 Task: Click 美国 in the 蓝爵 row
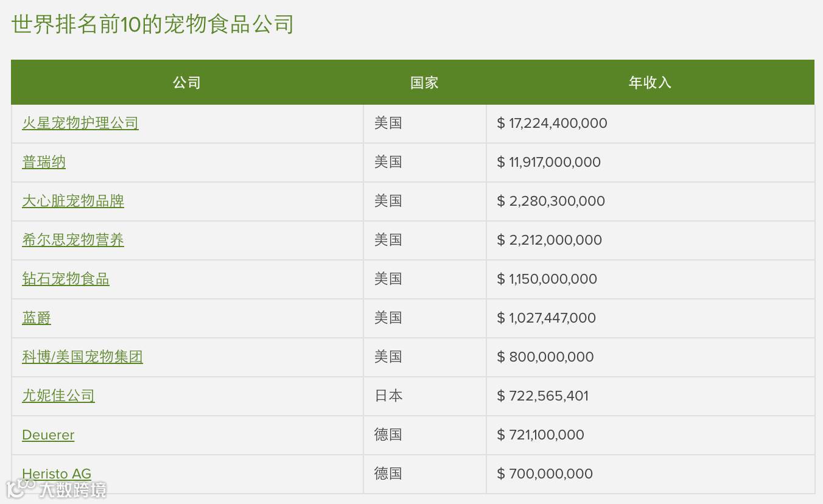[x=388, y=318]
